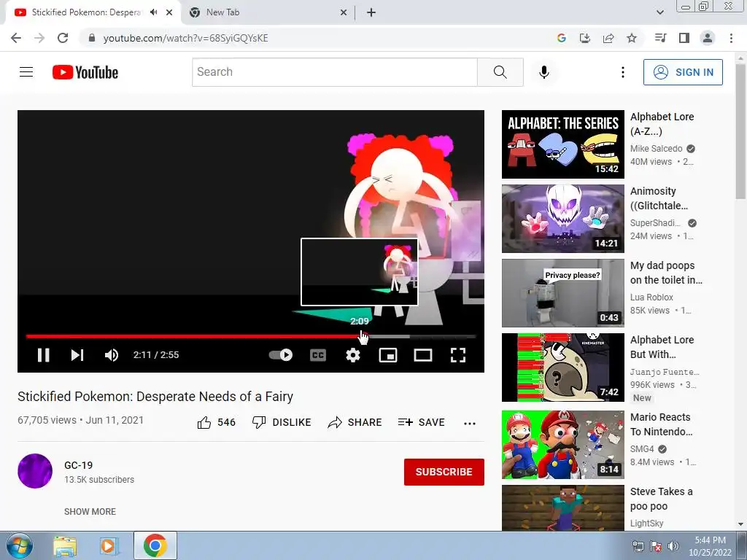Visit Mike Salcedo channel name

656,149
